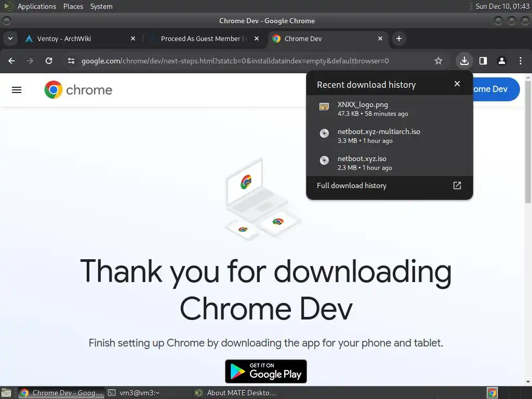Click show desktop icon in bottom panel
The width and height of the screenshot is (532, 399).
coord(6,393)
